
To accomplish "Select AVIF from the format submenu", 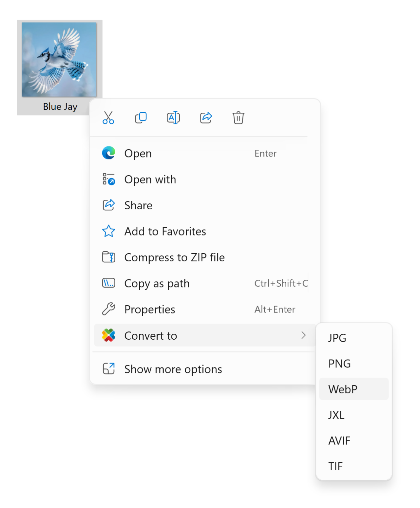I will pyautogui.click(x=339, y=440).
